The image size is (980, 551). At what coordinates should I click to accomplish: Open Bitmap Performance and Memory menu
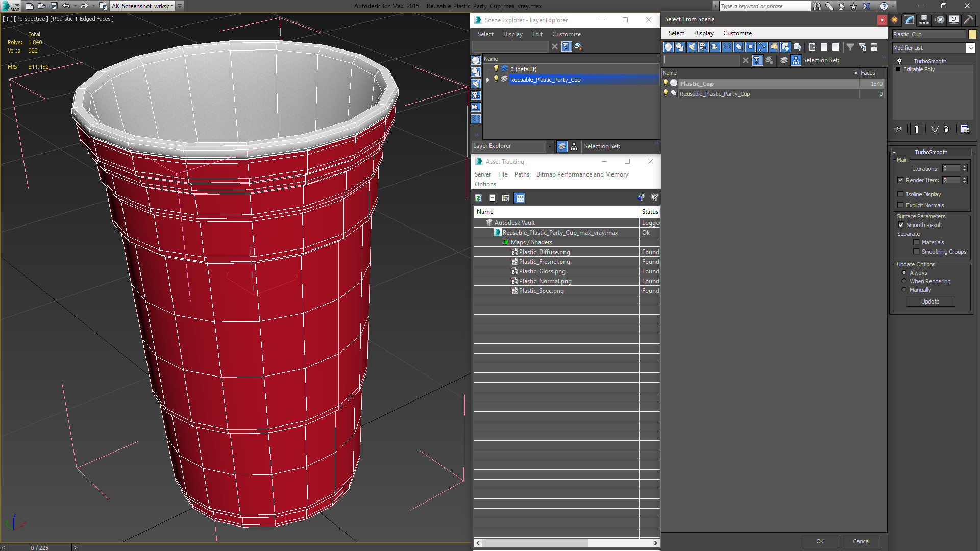coord(582,174)
